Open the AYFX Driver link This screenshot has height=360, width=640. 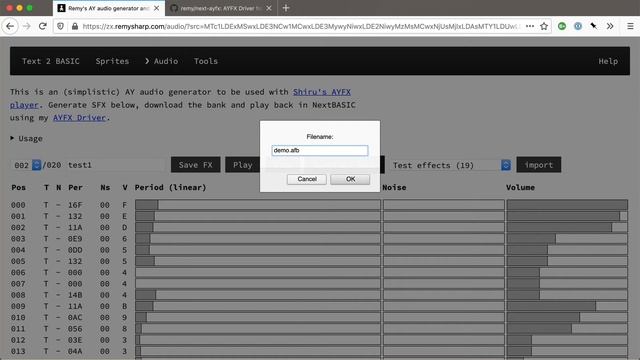[79, 118]
